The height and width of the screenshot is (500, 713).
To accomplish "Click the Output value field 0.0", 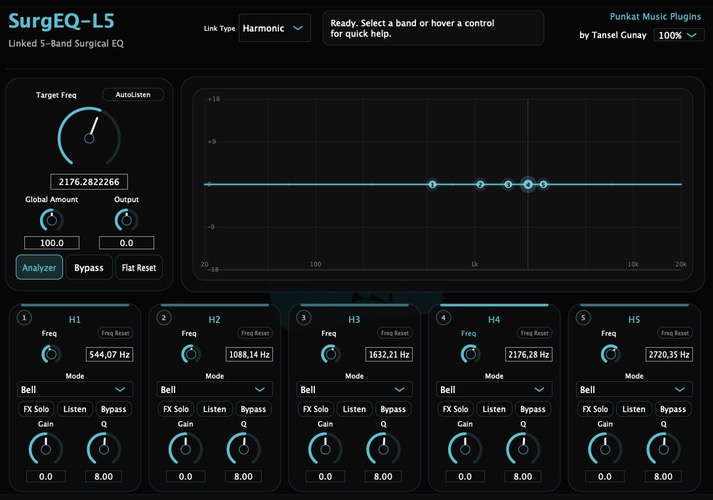I will [126, 243].
